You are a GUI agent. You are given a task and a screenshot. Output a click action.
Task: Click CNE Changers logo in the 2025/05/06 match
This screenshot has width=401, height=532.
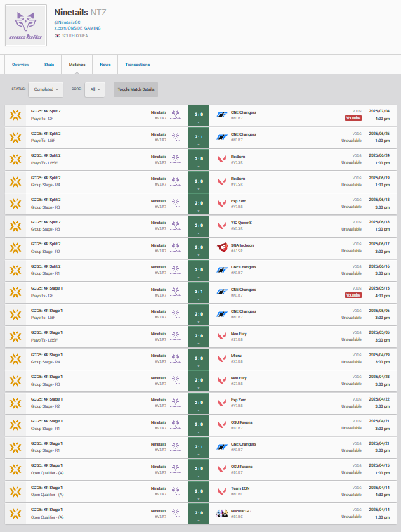[222, 314]
